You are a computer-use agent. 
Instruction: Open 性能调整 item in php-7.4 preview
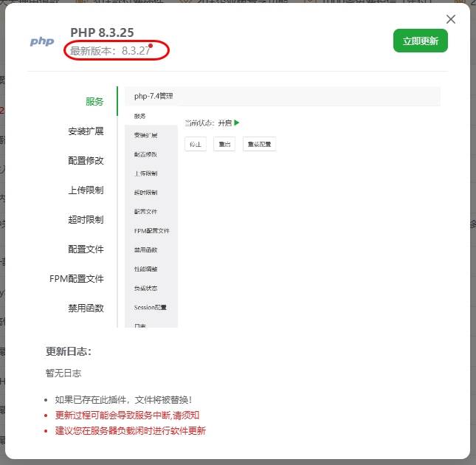pos(145,269)
